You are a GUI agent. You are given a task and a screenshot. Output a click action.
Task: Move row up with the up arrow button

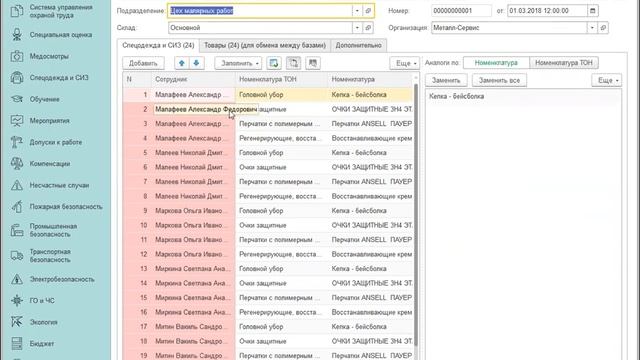coord(182,63)
